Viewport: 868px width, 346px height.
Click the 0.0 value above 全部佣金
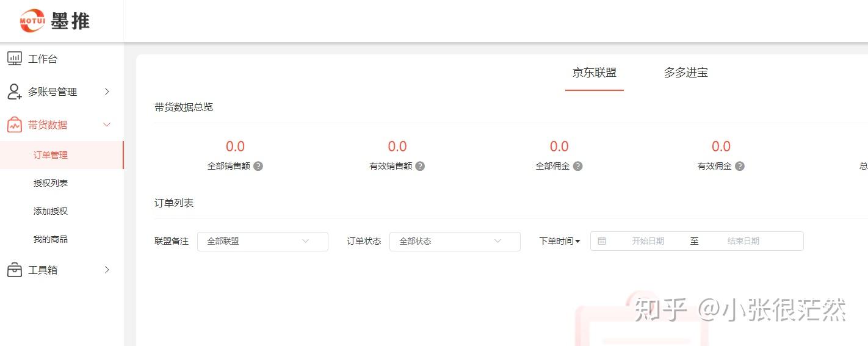(559, 146)
